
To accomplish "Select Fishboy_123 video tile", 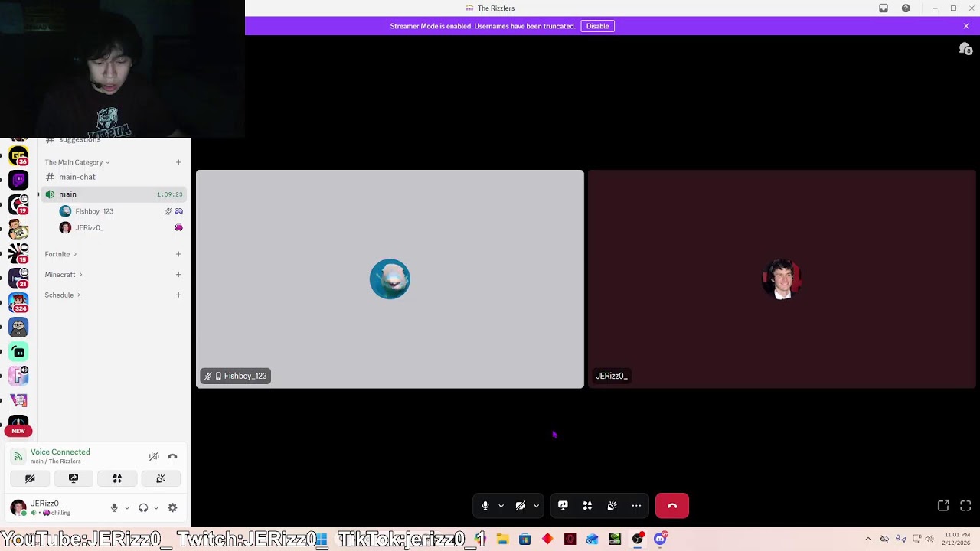I will click(390, 279).
